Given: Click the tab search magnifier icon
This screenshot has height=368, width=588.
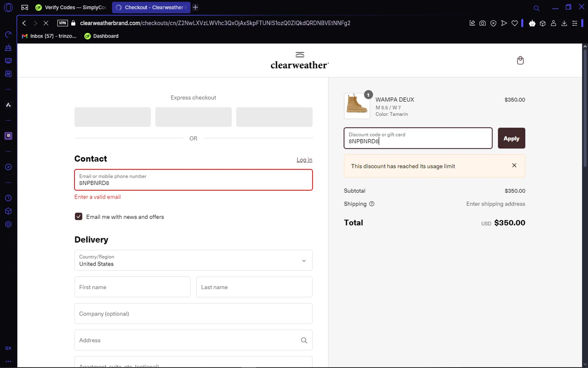Looking at the screenshot, I should tap(537, 8).
